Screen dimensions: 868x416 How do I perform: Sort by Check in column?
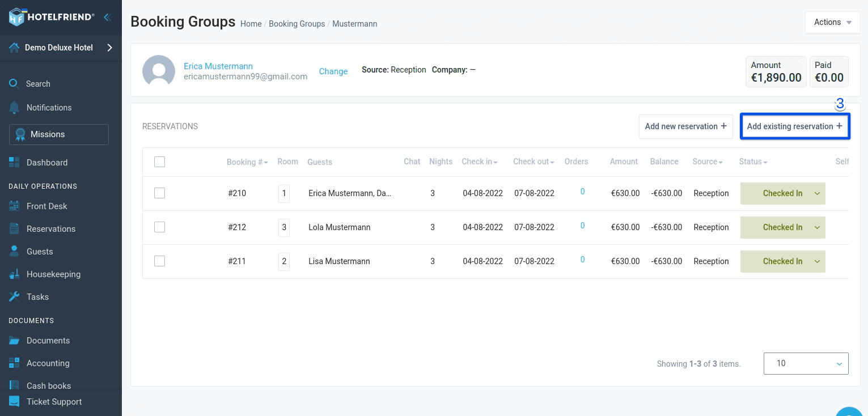coord(480,162)
